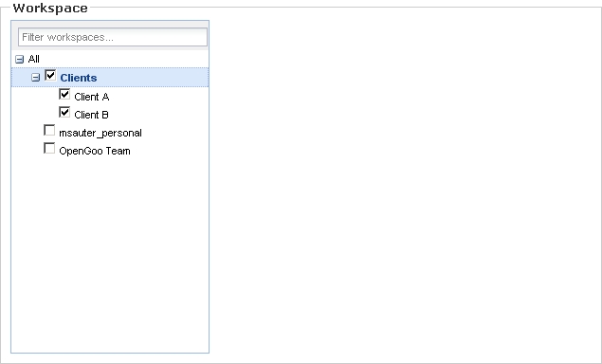Select the All tree item label

click(x=34, y=59)
